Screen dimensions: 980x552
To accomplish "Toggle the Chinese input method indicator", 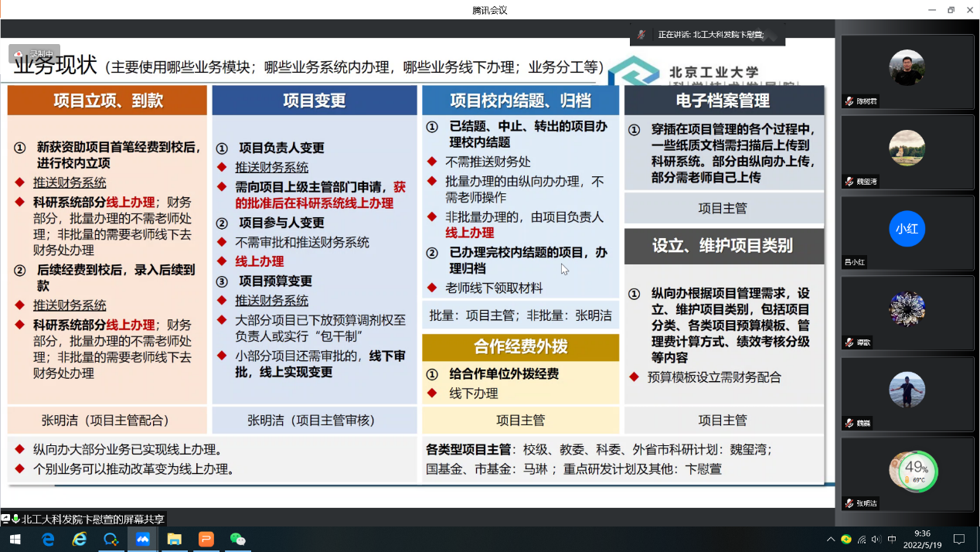I will (892, 539).
